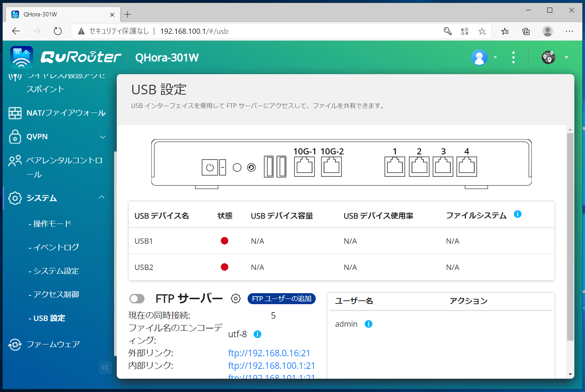This screenshot has width=585, height=392.
Task: Click the 10G-2 port on router diagram
Action: [x=331, y=167]
